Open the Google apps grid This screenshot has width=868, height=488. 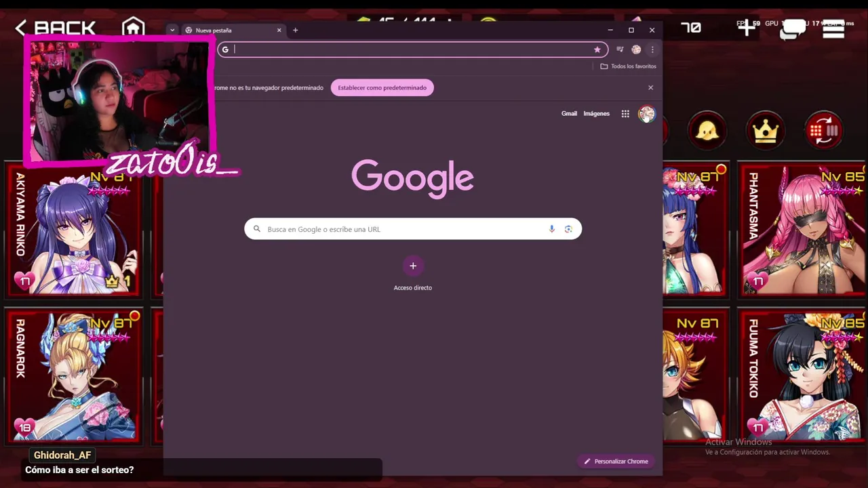pyautogui.click(x=625, y=114)
